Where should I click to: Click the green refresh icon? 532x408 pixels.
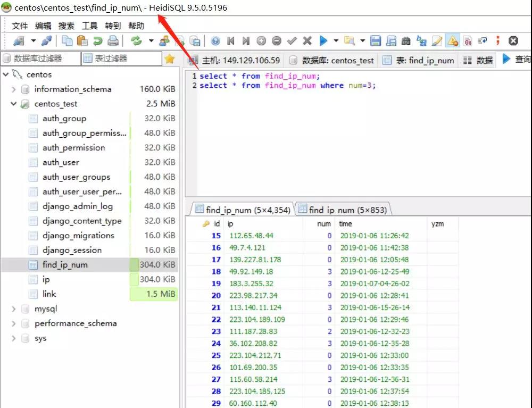pyautogui.click(x=136, y=41)
